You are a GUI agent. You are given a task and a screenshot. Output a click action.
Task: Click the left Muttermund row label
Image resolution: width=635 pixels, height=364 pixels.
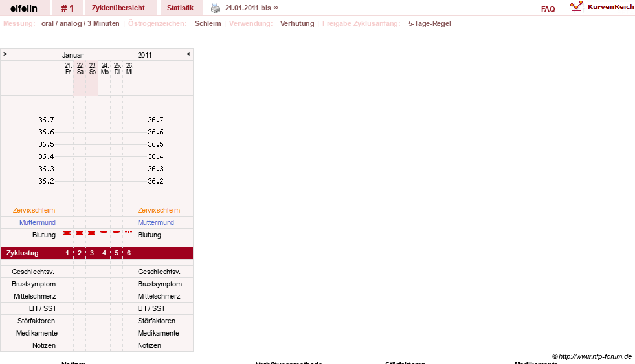[38, 222]
